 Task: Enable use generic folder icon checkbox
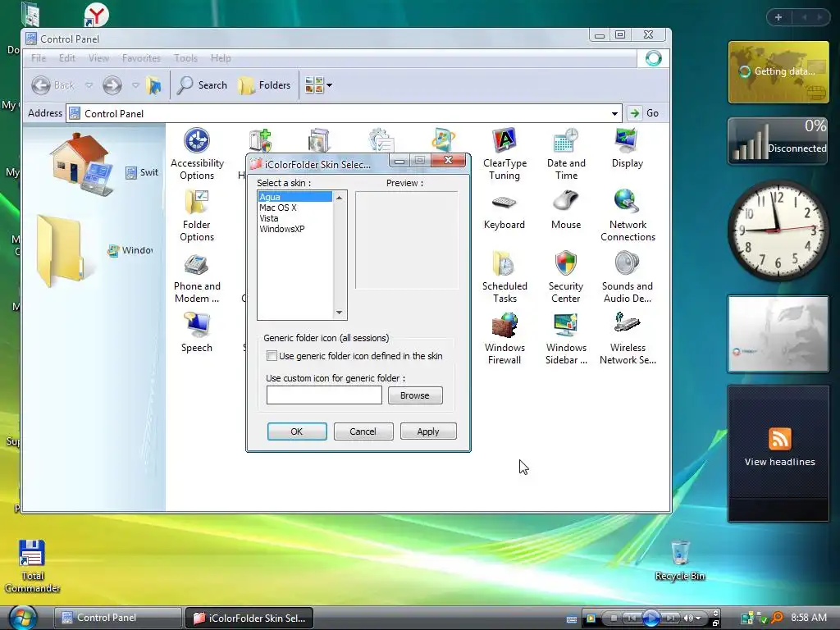272,356
